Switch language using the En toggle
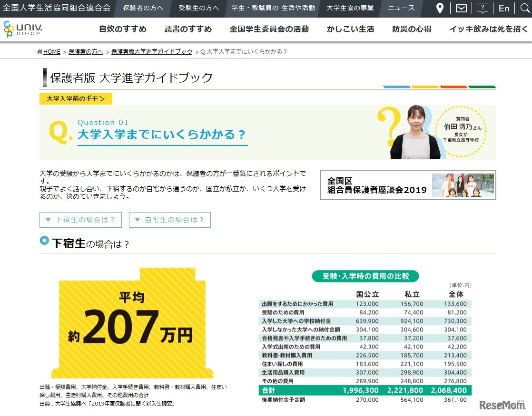532x416 pixels. 503,8
